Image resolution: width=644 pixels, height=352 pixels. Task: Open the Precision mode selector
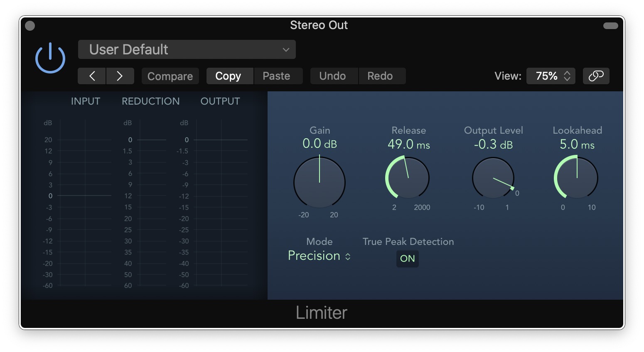point(319,256)
